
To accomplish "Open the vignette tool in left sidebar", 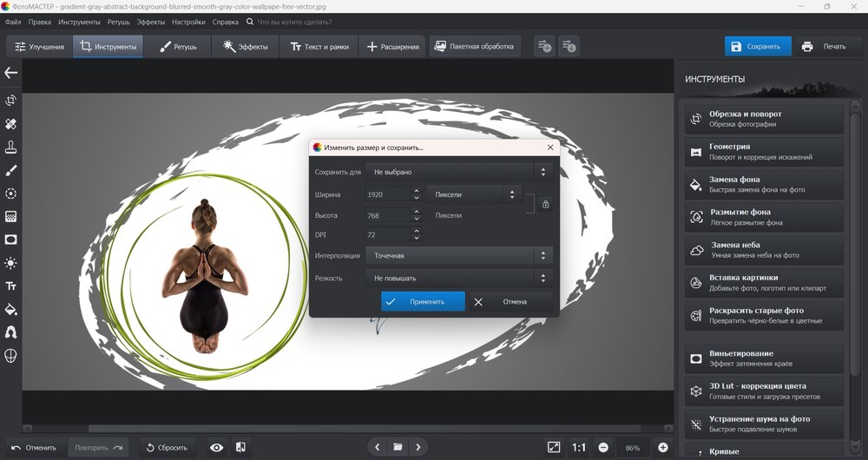I will (x=11, y=240).
